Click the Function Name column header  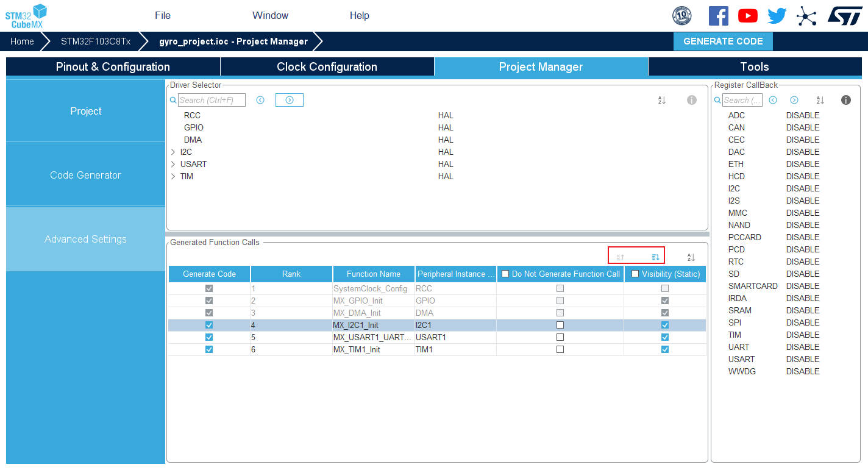click(374, 274)
